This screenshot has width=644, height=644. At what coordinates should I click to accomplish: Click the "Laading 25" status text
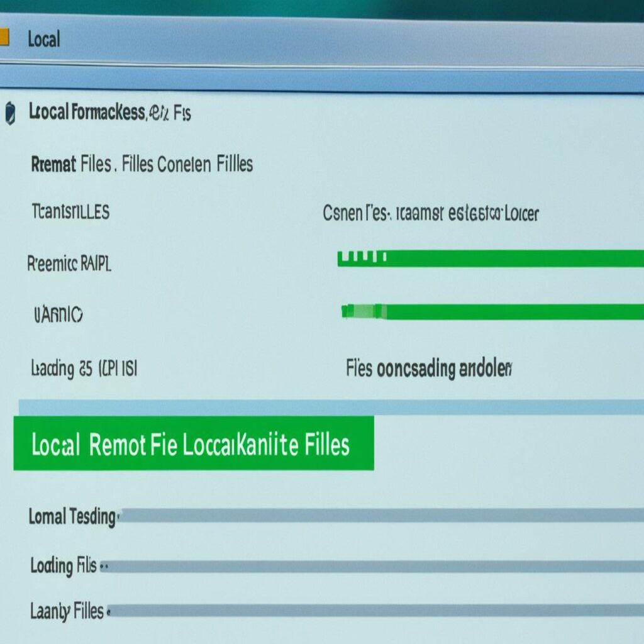point(84,369)
